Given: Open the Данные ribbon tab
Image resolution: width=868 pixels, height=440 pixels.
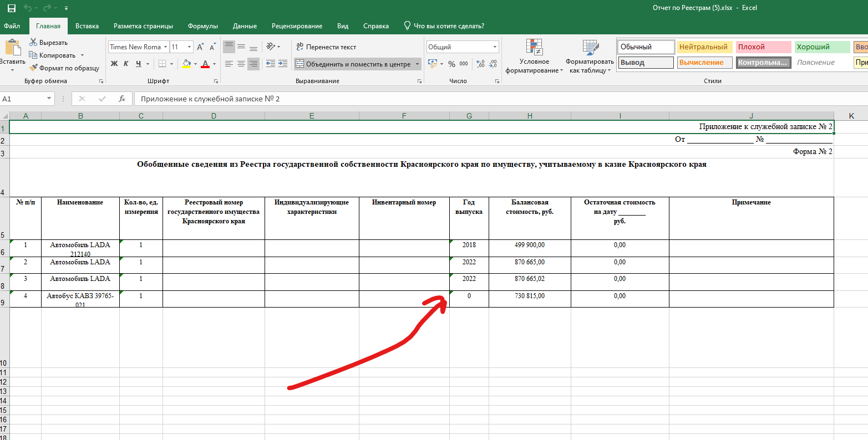Looking at the screenshot, I should pyautogui.click(x=245, y=26).
